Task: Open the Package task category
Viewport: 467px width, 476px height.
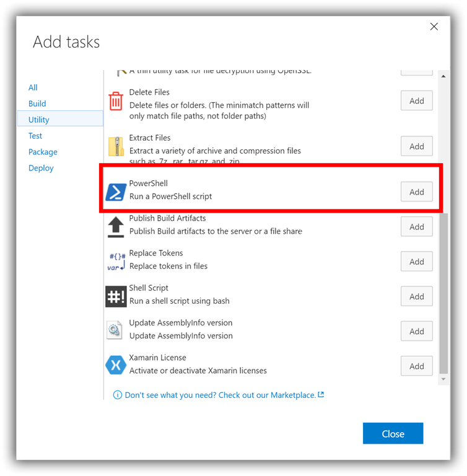Action: (x=43, y=152)
